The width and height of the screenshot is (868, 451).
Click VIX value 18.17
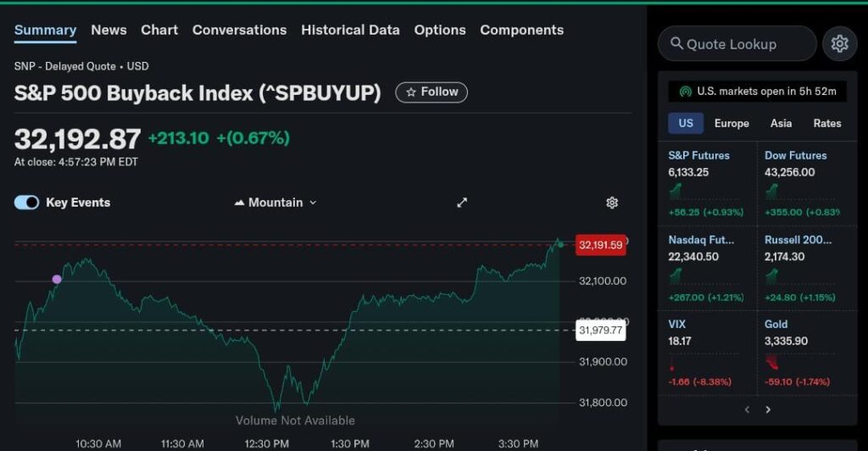pyautogui.click(x=679, y=341)
